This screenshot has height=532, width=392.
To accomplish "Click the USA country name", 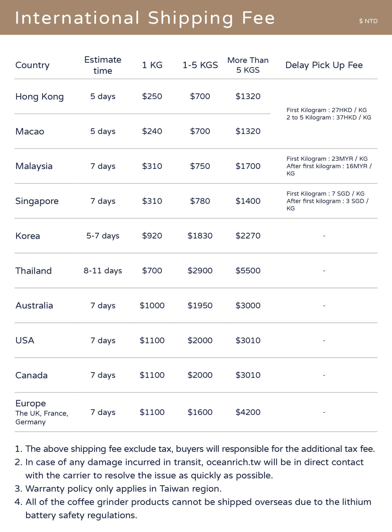I will point(25,340).
